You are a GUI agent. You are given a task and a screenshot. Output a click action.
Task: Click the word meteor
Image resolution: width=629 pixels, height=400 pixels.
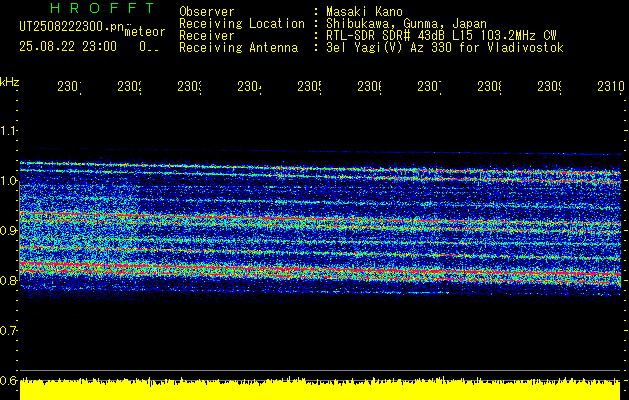coord(145,31)
